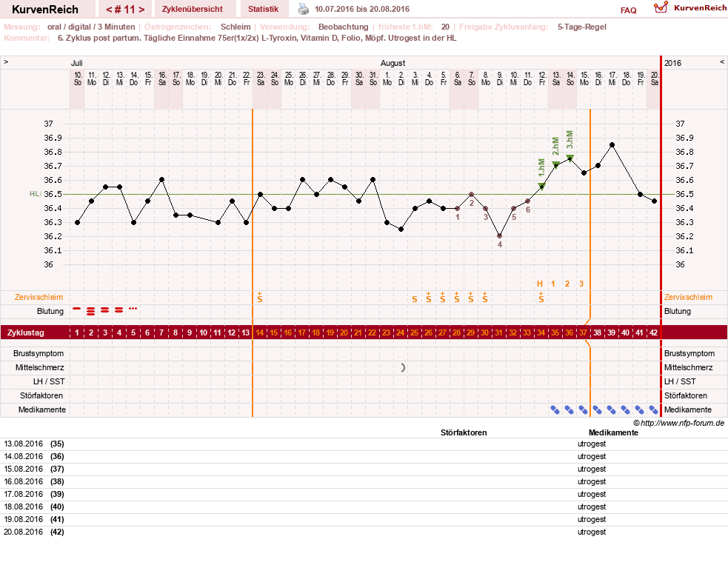
Task: Click the S+ mucus symbol on cycle day 34
Action: [541, 298]
